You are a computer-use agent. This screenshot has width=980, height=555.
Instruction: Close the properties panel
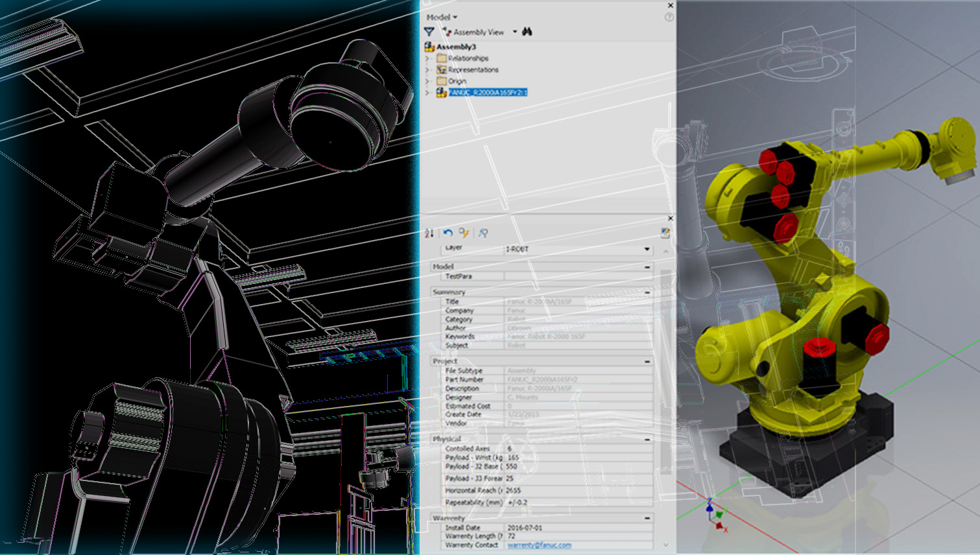[x=671, y=218]
